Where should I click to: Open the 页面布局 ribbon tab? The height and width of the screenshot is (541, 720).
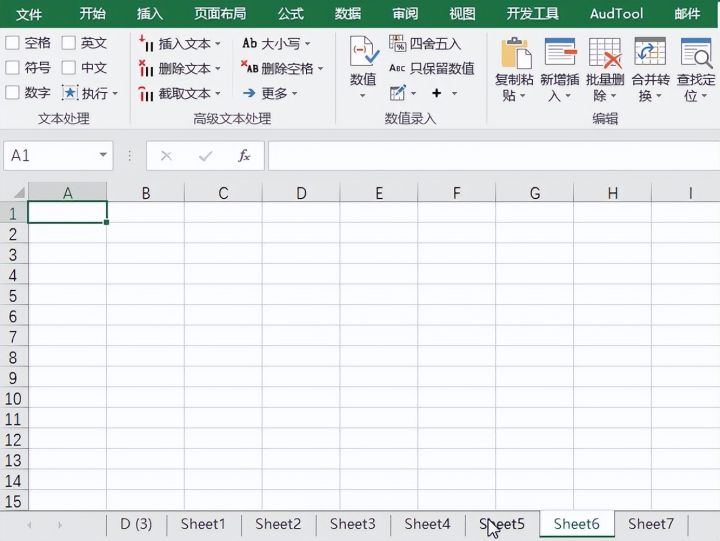[220, 14]
